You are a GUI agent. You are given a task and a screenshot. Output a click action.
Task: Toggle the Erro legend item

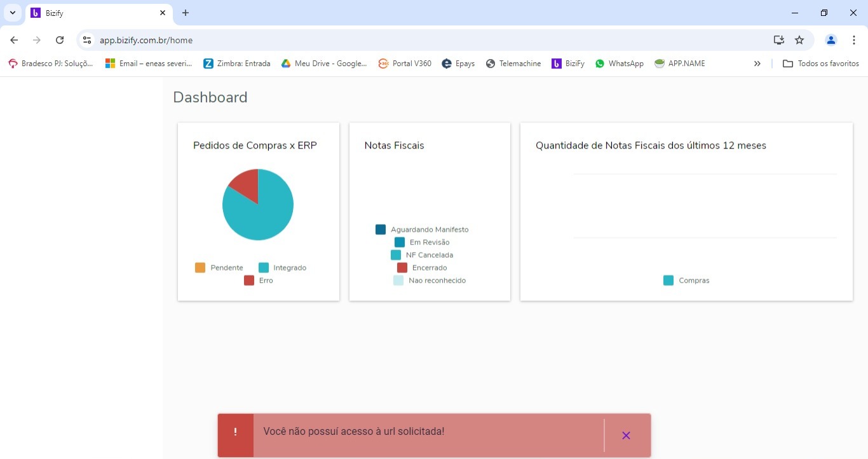click(x=259, y=281)
